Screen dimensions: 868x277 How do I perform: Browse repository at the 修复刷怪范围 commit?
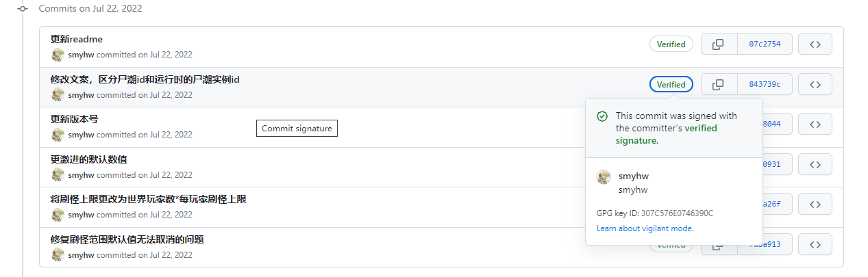tap(815, 244)
